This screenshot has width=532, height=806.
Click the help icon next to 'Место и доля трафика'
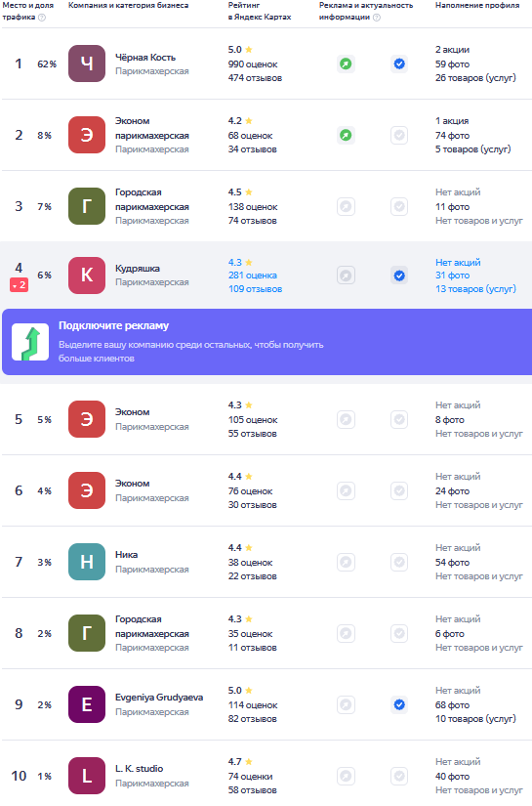(x=42, y=17)
